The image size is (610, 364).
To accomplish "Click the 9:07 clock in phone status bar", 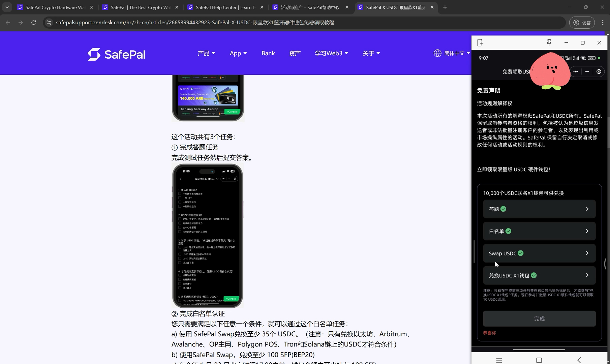I will (483, 58).
